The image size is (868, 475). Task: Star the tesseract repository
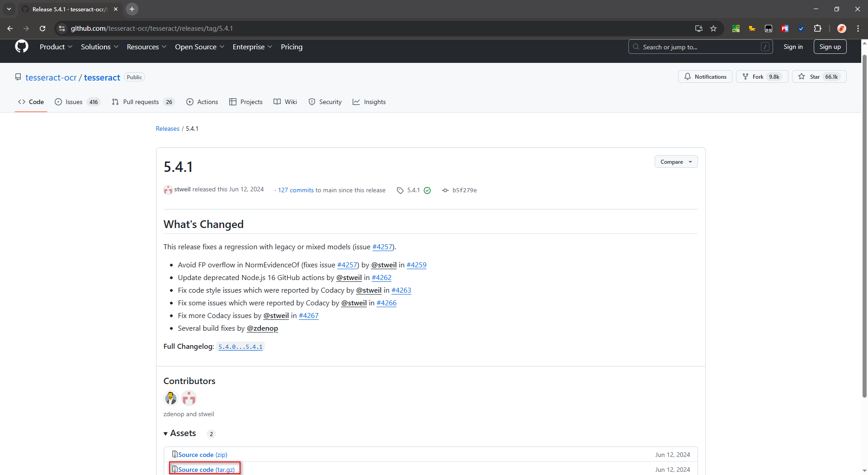[x=819, y=77]
